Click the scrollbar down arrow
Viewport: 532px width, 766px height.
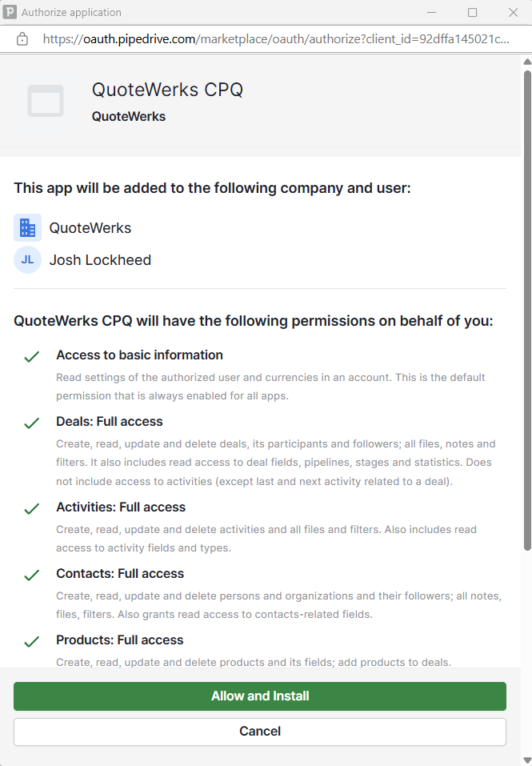tap(526, 760)
